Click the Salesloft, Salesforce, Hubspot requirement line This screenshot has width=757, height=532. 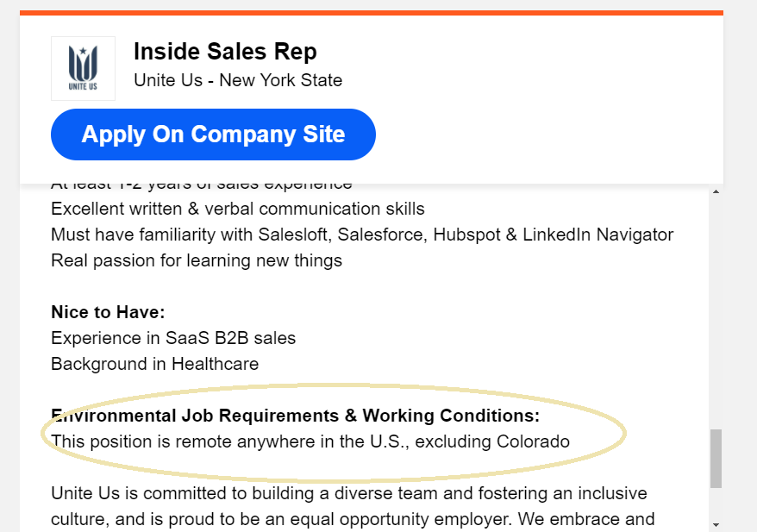[362, 235]
